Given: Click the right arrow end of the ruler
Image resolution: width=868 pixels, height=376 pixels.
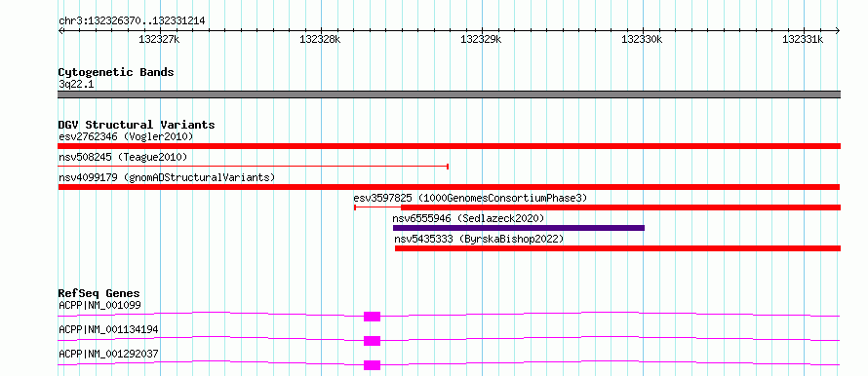Looking at the screenshot, I should (x=838, y=30).
